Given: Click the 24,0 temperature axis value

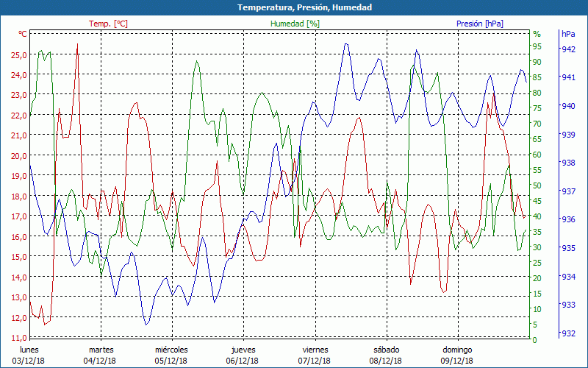Looking at the screenshot, I should [19, 75].
